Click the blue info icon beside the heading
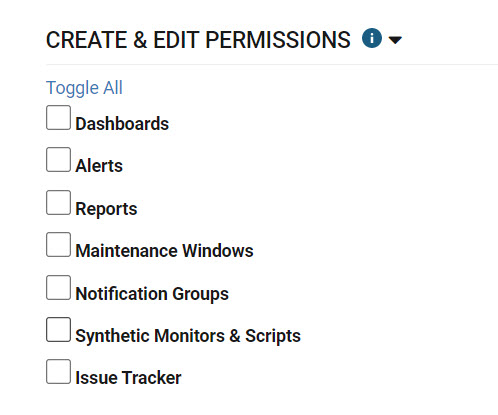Screen dimensions: 498x415 click(372, 38)
